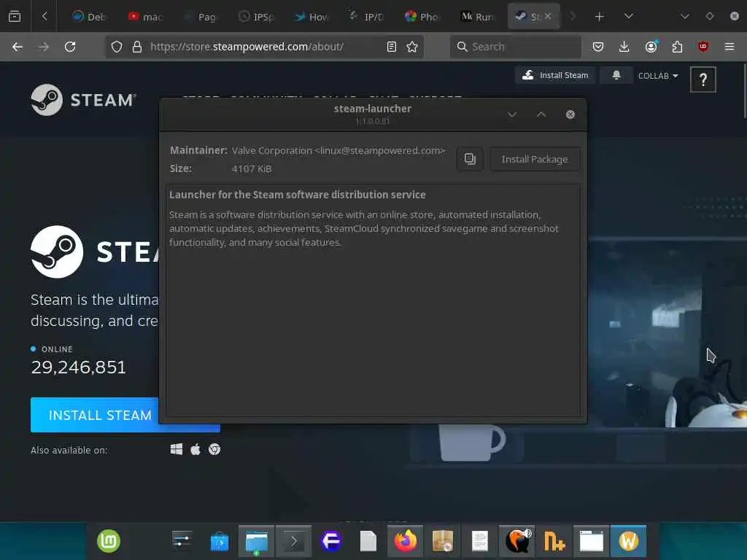
Task: Open the mixer settings taskbar icon
Action: pyautogui.click(x=182, y=541)
